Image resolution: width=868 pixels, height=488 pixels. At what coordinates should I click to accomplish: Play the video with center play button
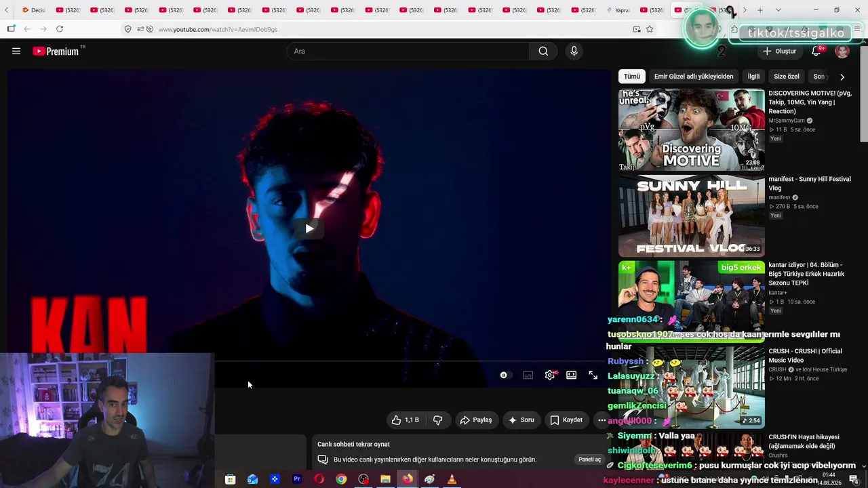coord(309,228)
